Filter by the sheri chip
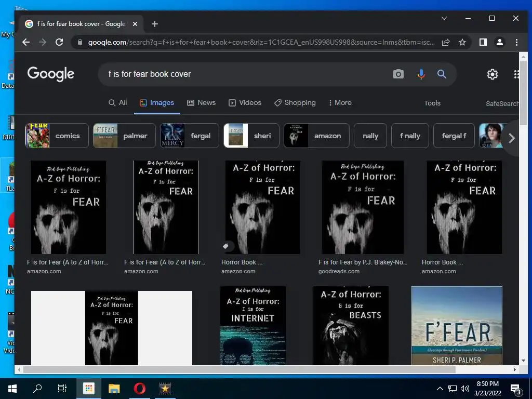The image size is (532, 399). (251, 136)
